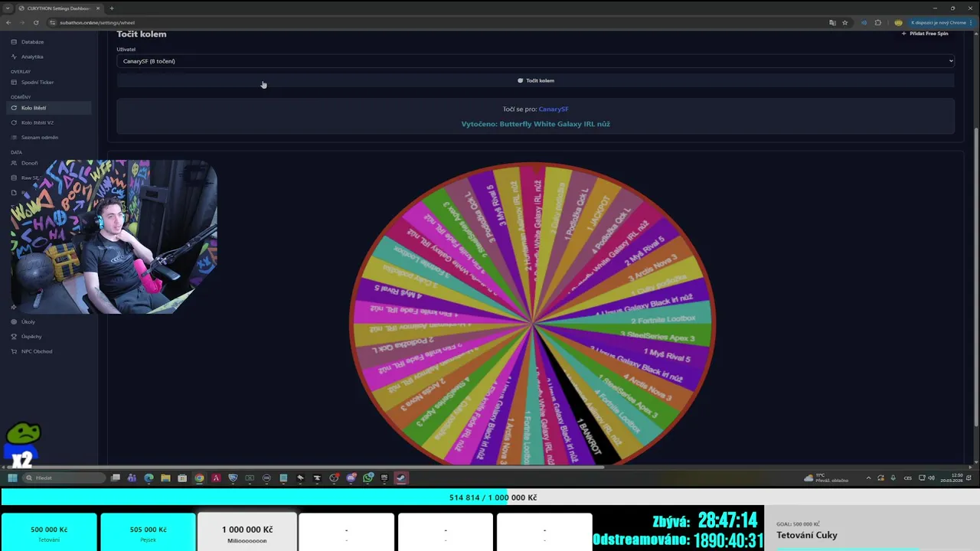
Task: Click the 500 000 Kč Tetování goal card
Action: (49, 533)
